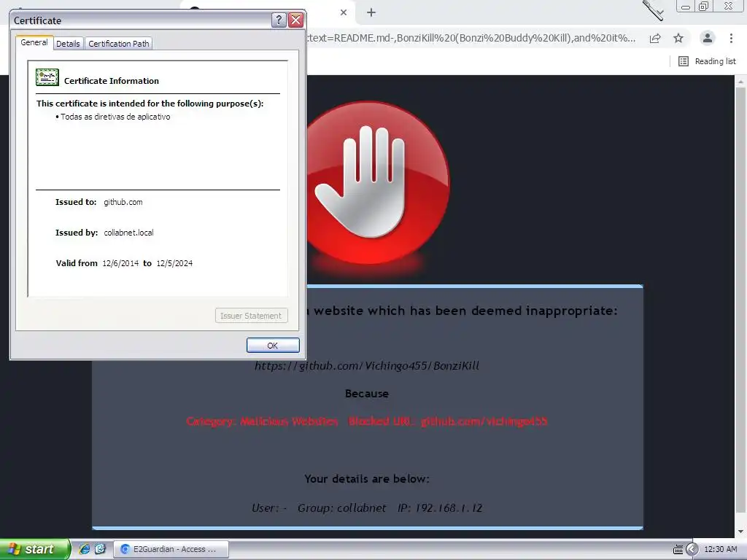Launch Internet Explorer from quick launch
This screenshot has height=560, width=747.
coord(85,549)
